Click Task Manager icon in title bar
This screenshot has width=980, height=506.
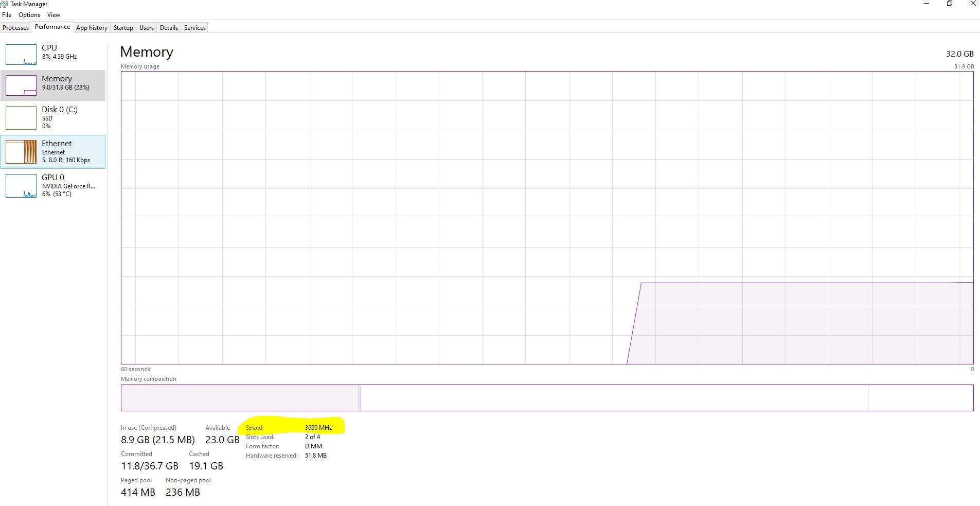(4, 4)
